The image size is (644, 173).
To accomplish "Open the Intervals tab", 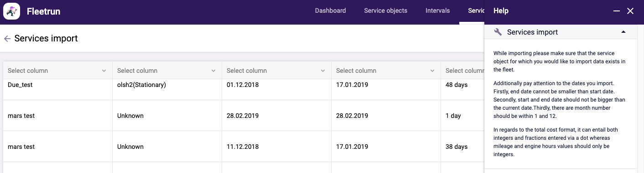I will (x=437, y=10).
